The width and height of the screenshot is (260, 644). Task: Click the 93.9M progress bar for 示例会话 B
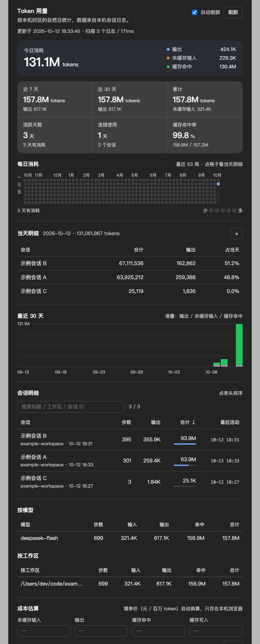click(x=185, y=444)
